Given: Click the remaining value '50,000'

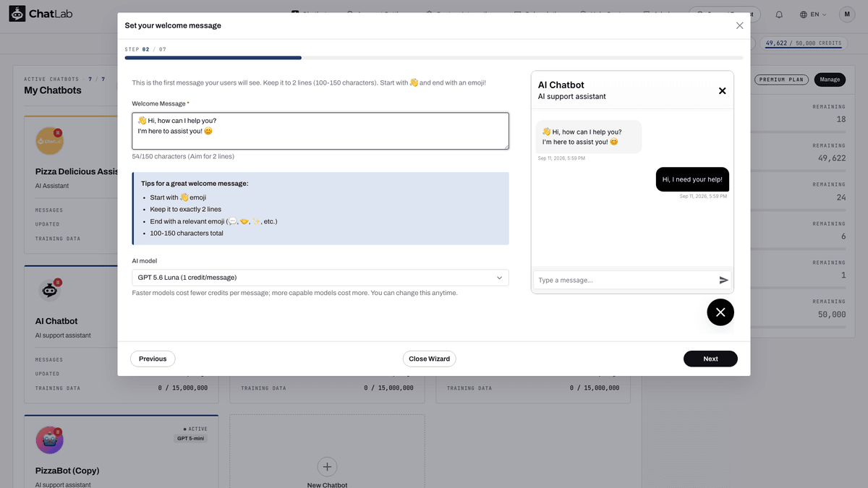Looking at the screenshot, I should (830, 314).
